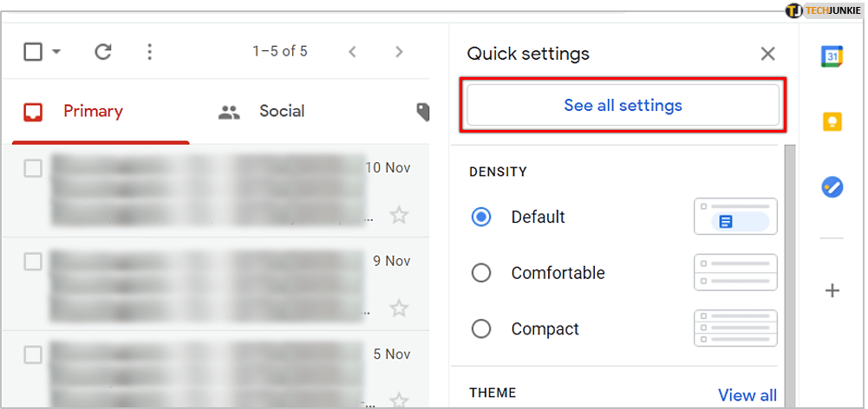Close the Quick settings panel
This screenshot has width=868, height=409.
(x=767, y=54)
